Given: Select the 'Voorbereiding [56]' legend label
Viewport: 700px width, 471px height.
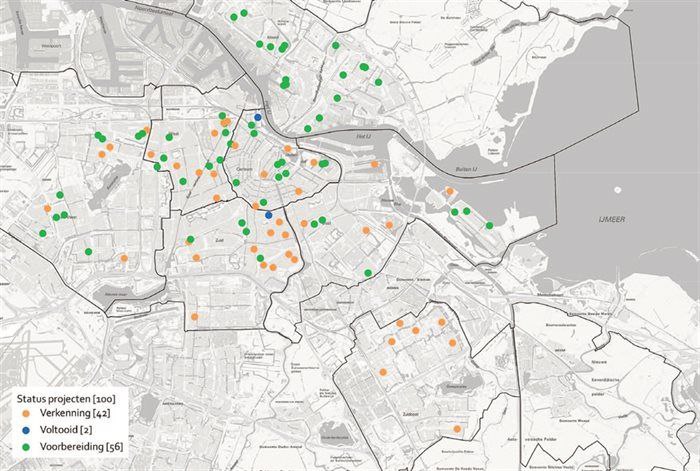Looking at the screenshot, I should (x=81, y=446).
